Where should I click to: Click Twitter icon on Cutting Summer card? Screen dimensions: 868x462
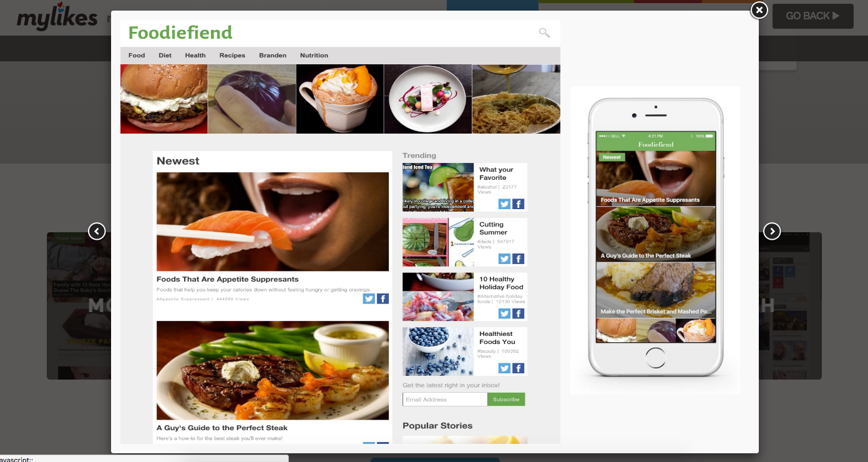tap(504, 259)
